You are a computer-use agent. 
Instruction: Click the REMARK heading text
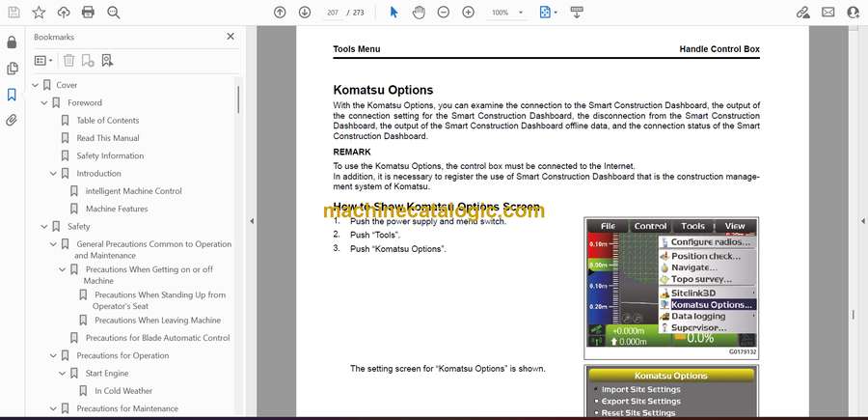click(352, 152)
